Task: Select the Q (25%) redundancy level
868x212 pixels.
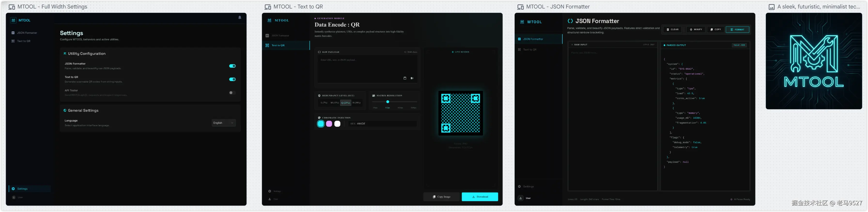Action: [x=345, y=103]
